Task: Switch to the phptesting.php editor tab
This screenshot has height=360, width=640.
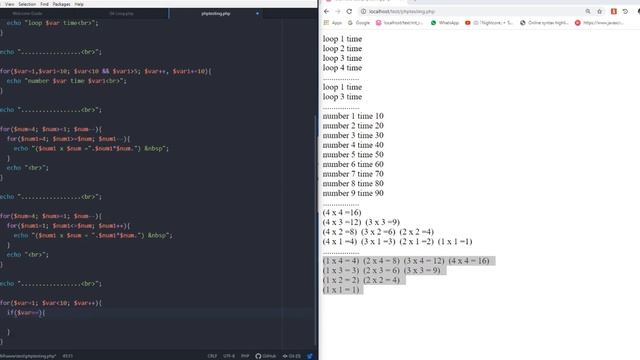Action: point(216,13)
